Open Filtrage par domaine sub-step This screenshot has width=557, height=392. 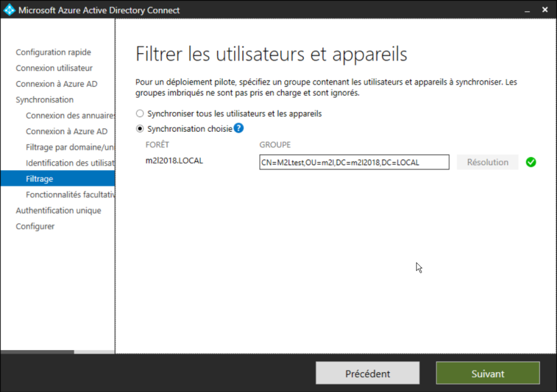(x=70, y=147)
